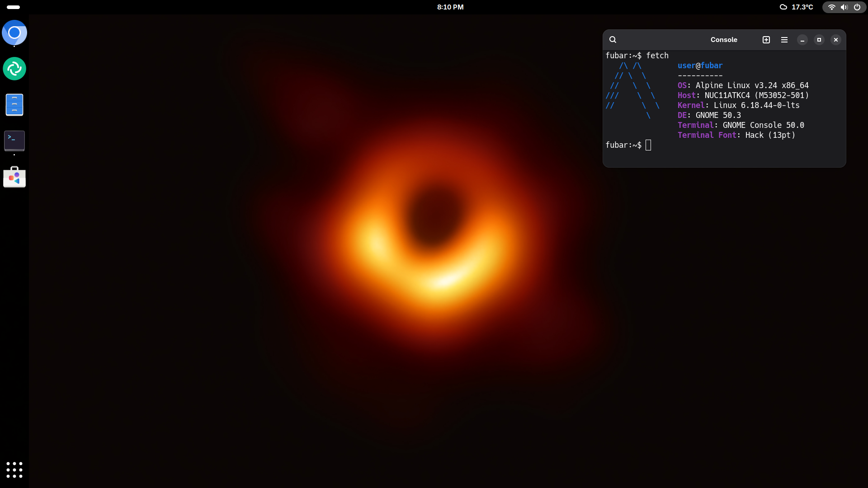Viewport: 868px width, 488px height.
Task: Open the Console hamburger menu
Action: pyautogui.click(x=784, y=40)
